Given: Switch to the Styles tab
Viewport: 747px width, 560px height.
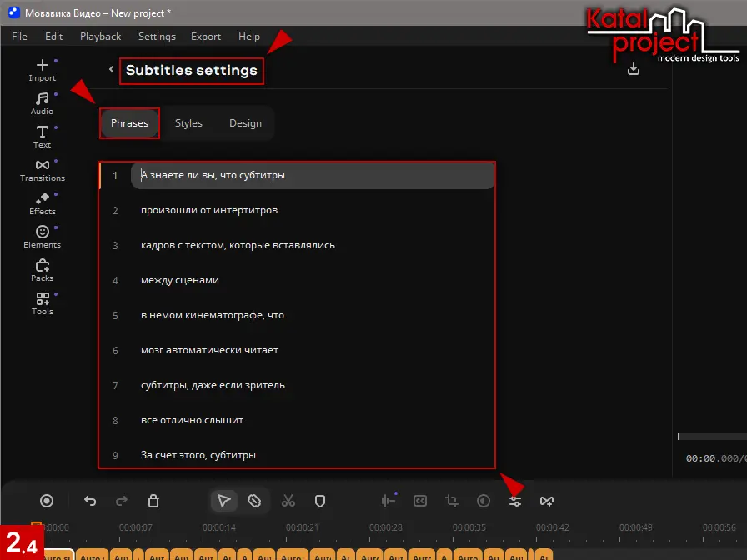Looking at the screenshot, I should (188, 123).
